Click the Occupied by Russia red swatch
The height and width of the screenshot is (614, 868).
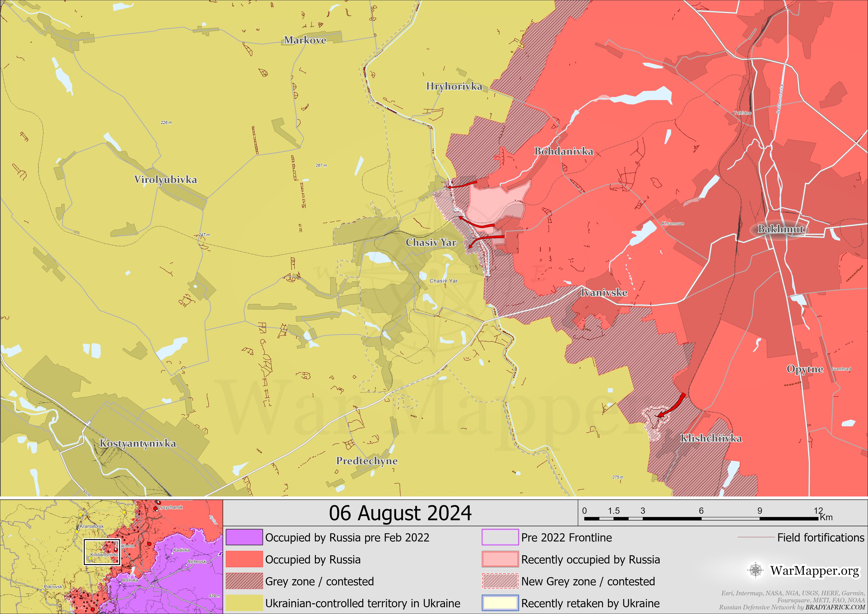244,559
